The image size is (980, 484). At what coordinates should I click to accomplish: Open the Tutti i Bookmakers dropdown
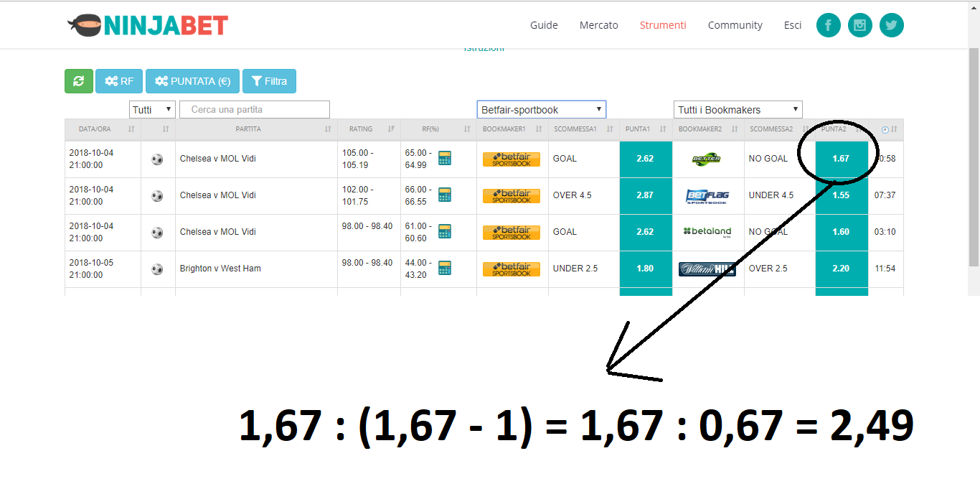(x=738, y=110)
